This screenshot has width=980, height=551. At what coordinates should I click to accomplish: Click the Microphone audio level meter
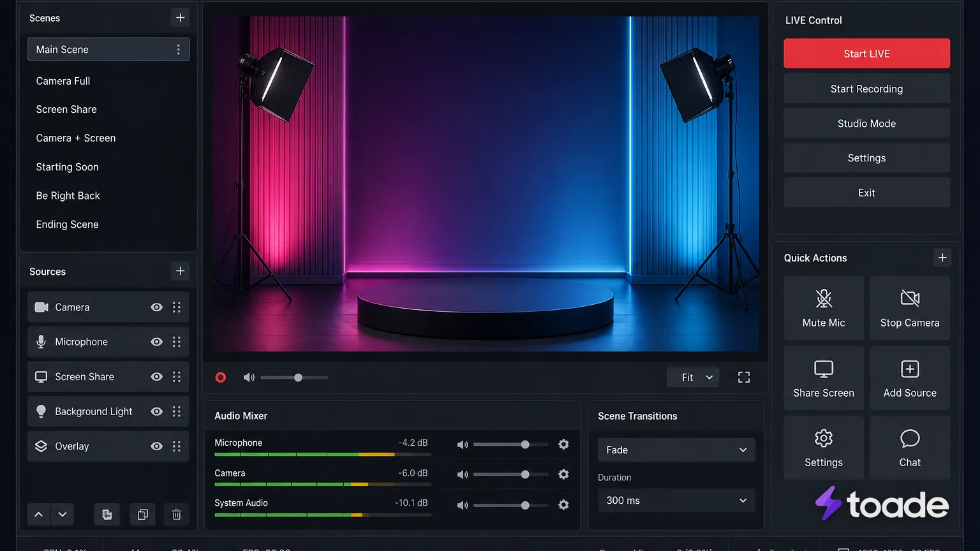pos(323,455)
